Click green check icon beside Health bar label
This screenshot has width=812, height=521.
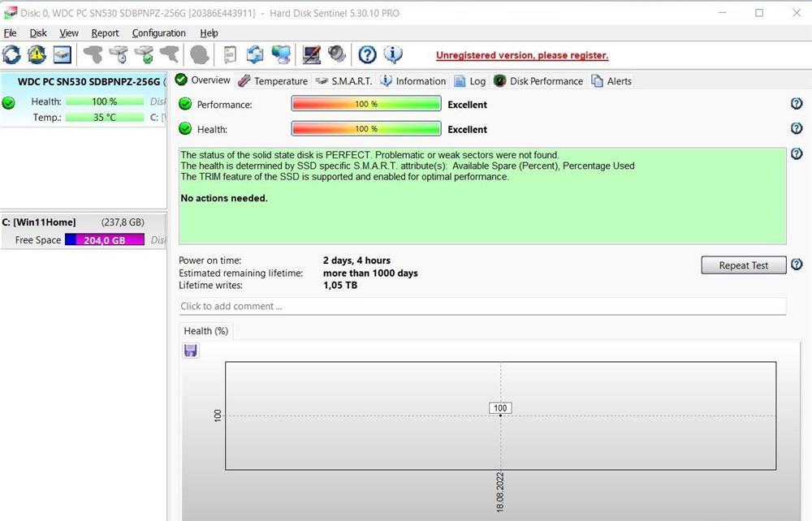click(185, 129)
